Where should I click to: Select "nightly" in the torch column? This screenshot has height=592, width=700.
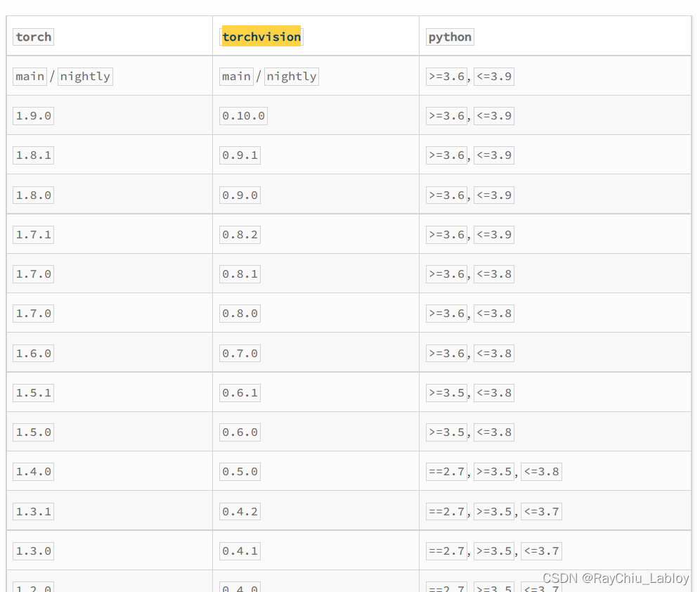tap(85, 77)
